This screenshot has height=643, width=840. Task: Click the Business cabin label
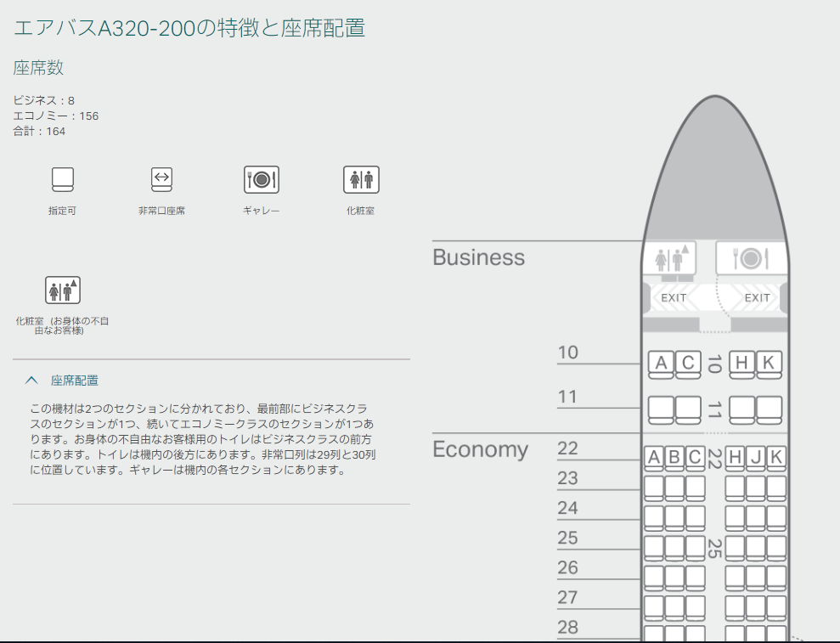pyautogui.click(x=478, y=257)
